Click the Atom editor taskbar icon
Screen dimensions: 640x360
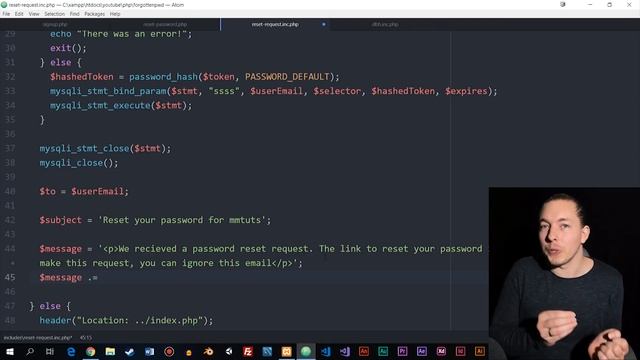[306, 351]
